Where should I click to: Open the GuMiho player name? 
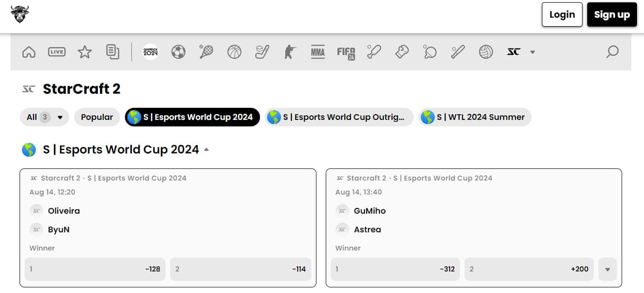tap(370, 211)
